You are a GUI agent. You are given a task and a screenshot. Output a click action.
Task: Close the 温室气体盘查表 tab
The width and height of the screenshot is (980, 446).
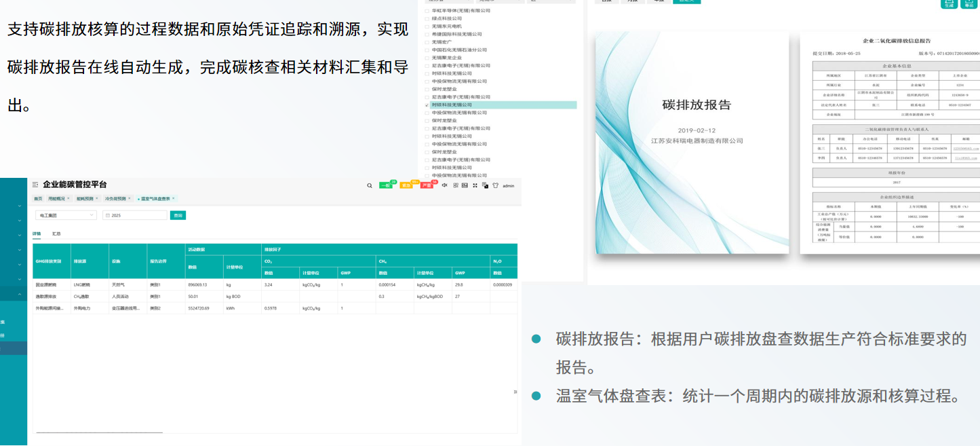coord(173,198)
